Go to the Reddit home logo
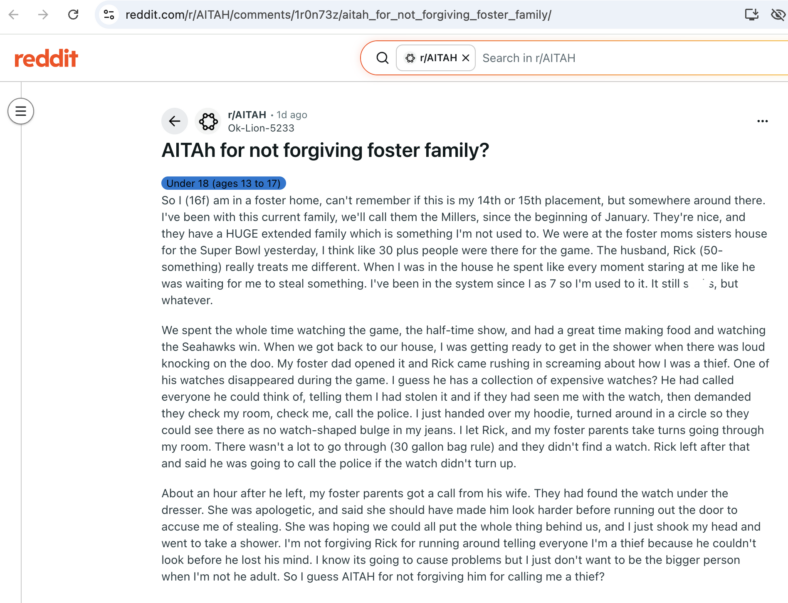788x603 pixels. click(x=46, y=58)
